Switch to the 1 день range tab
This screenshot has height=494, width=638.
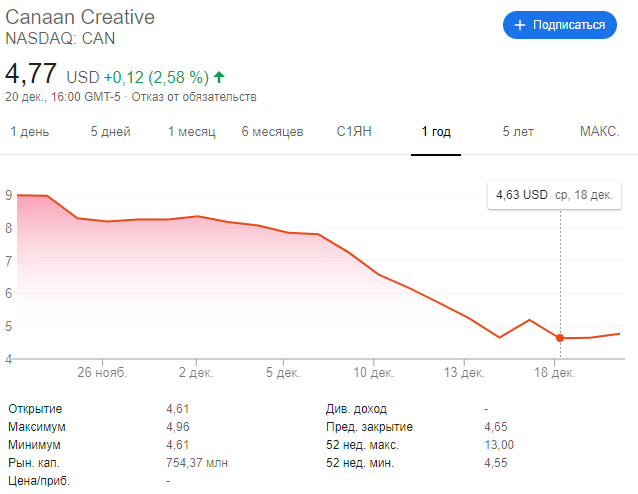point(29,132)
